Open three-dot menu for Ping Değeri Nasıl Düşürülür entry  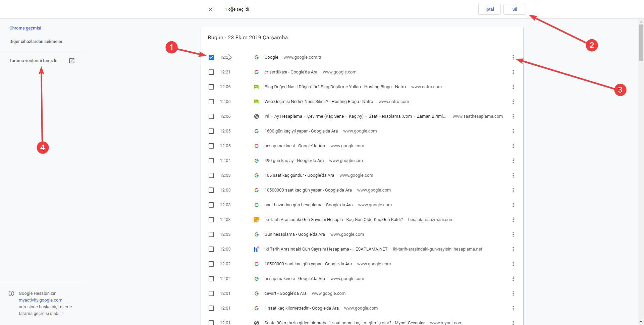point(513,87)
